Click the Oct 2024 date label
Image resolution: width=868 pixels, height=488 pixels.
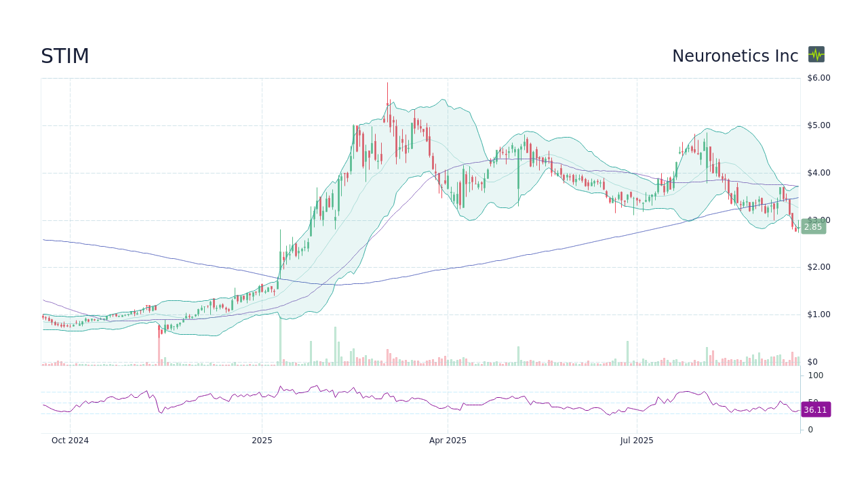pyautogui.click(x=71, y=441)
